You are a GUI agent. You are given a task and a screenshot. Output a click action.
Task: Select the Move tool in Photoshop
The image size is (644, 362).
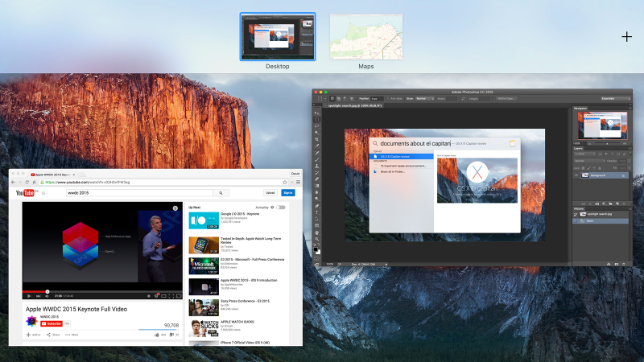pyautogui.click(x=316, y=113)
